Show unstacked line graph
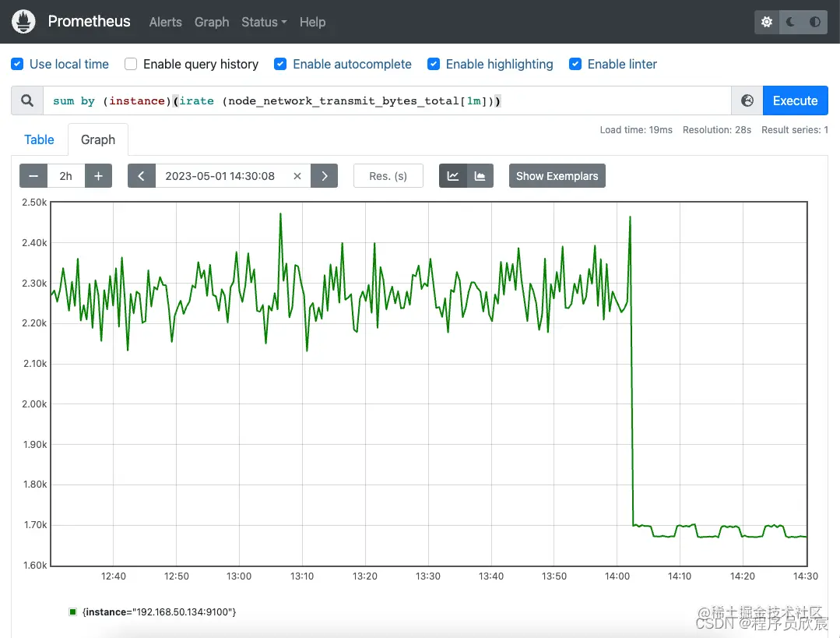840x638 pixels. click(452, 176)
